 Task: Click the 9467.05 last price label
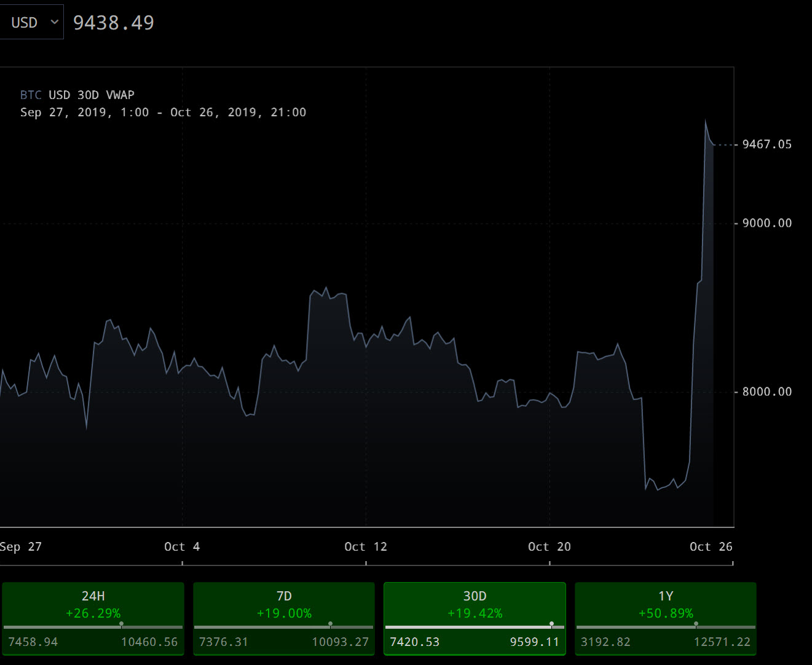pos(767,144)
